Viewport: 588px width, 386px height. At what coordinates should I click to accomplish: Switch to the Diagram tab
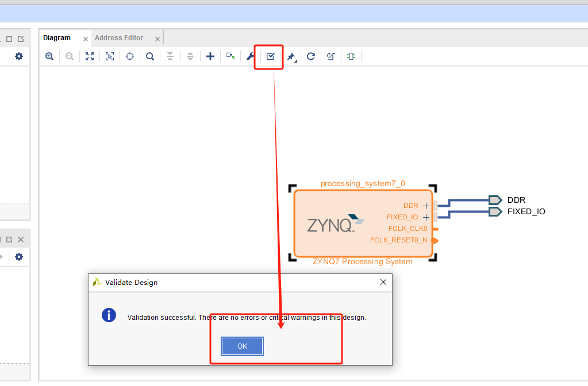tap(57, 38)
